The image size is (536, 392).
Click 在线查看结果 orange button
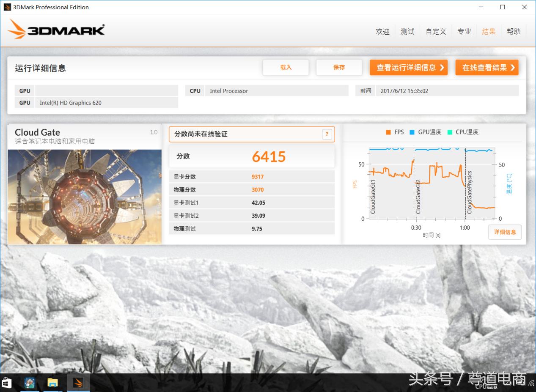(x=487, y=67)
